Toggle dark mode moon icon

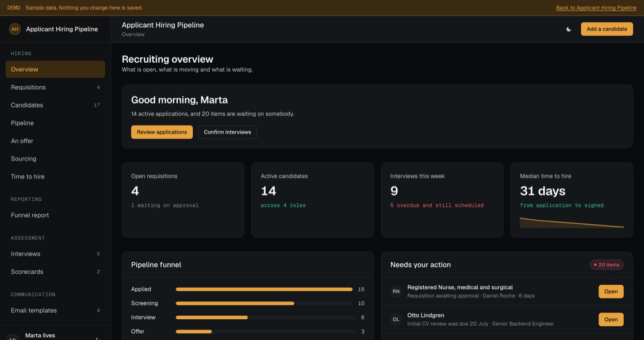click(569, 29)
